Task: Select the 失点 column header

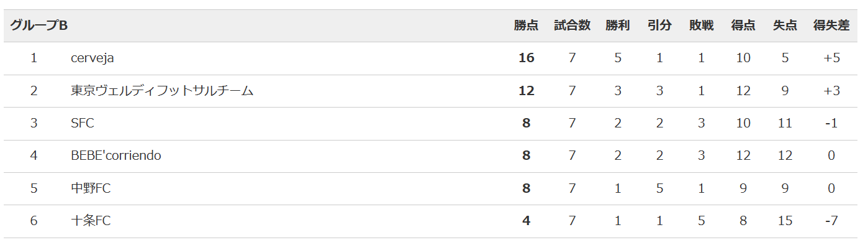Action: click(785, 25)
